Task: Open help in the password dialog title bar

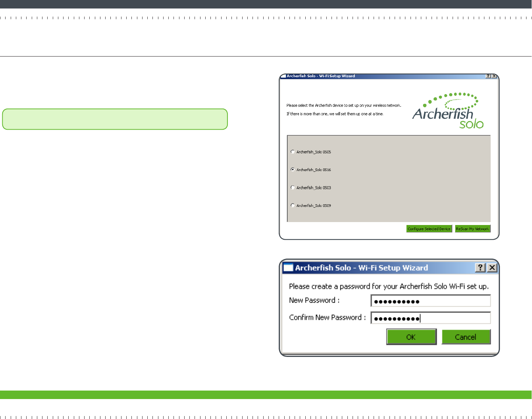Action: [x=480, y=268]
